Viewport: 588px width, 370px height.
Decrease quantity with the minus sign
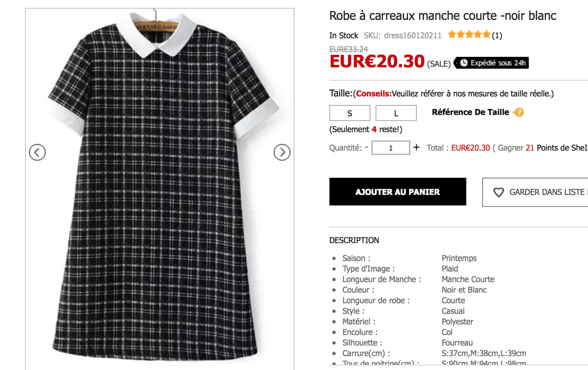[366, 147]
